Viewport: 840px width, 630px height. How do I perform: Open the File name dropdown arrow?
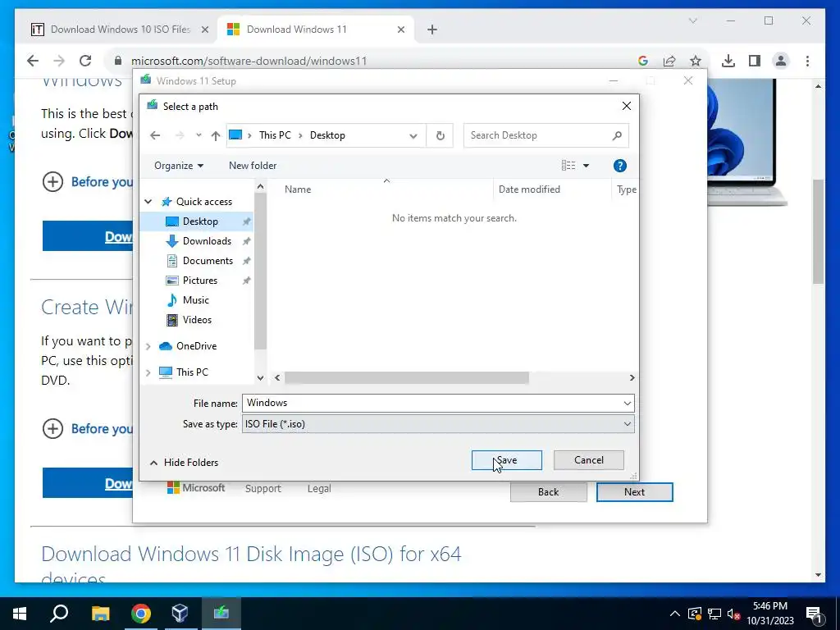[628, 403]
